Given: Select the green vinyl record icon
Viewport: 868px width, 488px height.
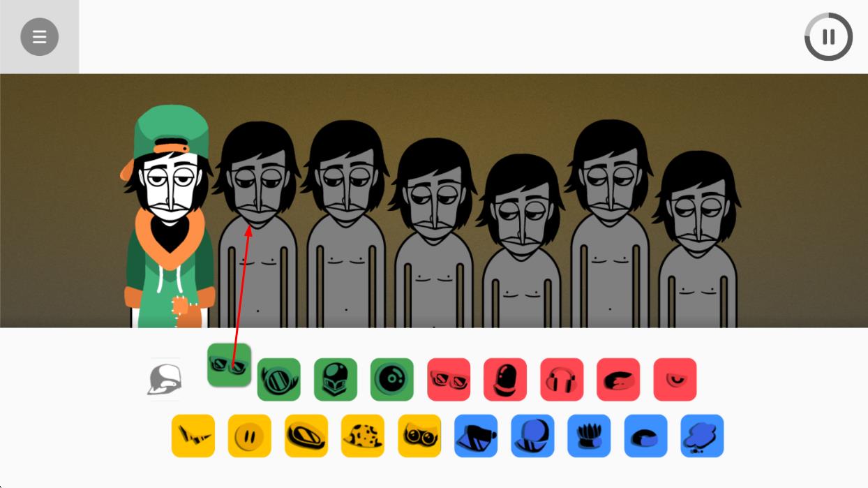Looking at the screenshot, I should (x=391, y=380).
